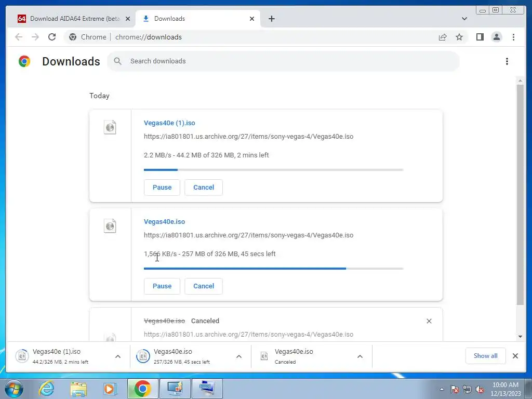This screenshot has height=399, width=532.
Task: Click the file icon of Vegas40e (1).iso card
Action: click(110, 127)
